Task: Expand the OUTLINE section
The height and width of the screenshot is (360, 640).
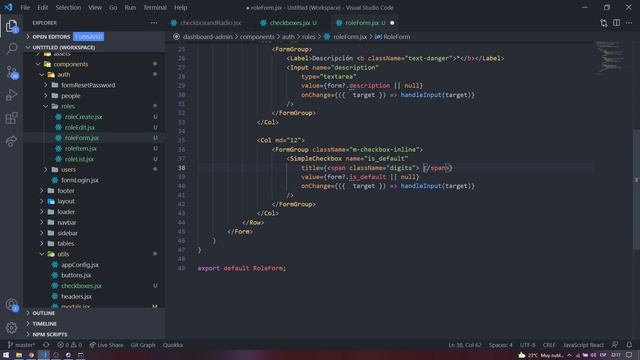Action: click(x=43, y=313)
